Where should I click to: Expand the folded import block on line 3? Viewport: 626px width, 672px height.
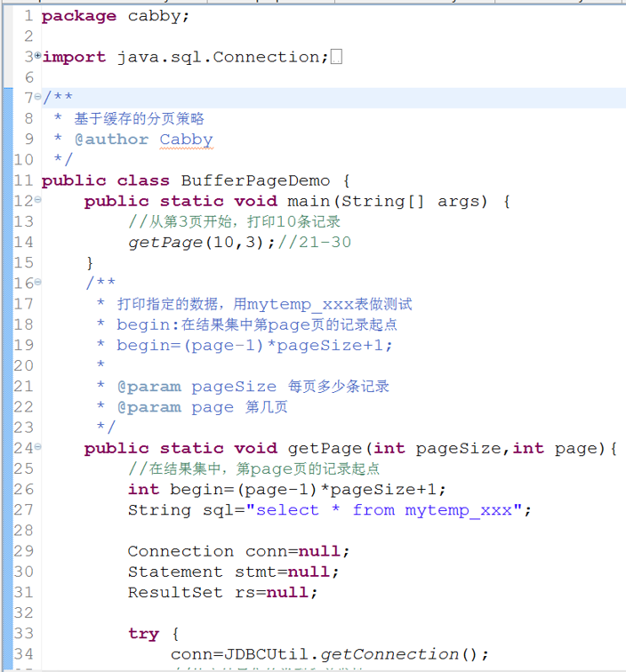(37, 55)
